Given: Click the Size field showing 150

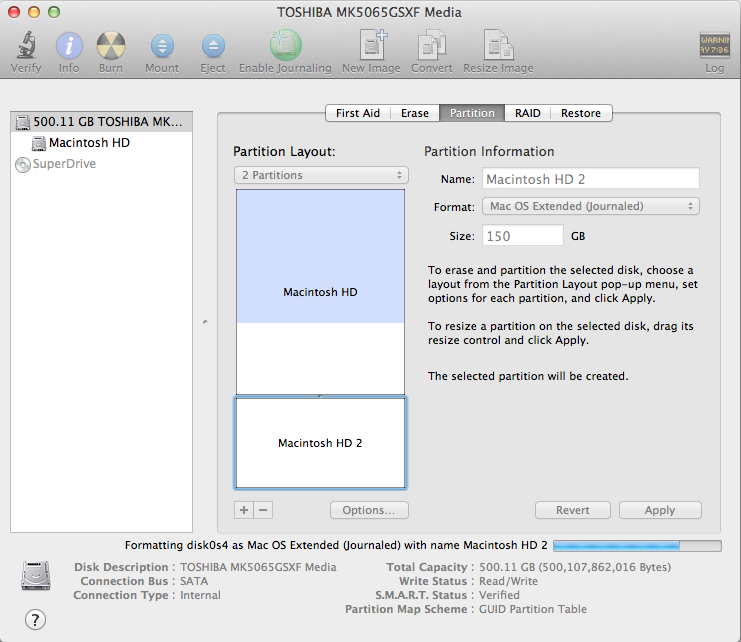Looking at the screenshot, I should tap(523, 235).
